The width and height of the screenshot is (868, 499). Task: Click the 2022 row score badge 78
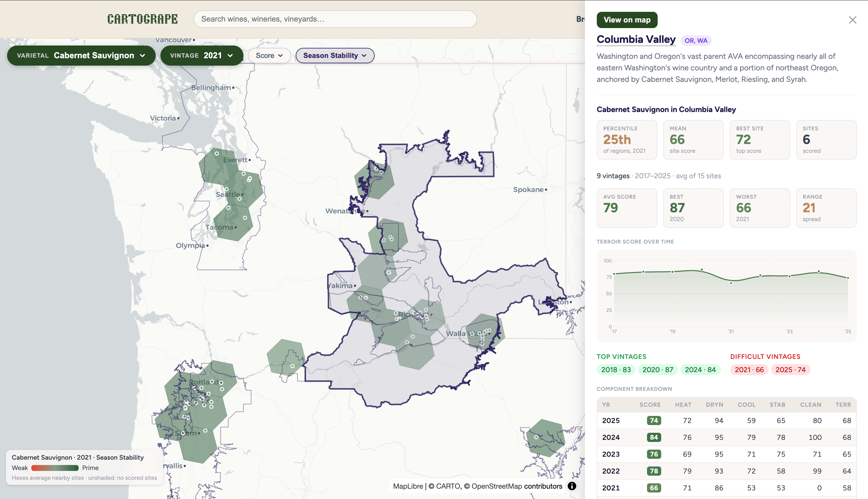pyautogui.click(x=654, y=471)
